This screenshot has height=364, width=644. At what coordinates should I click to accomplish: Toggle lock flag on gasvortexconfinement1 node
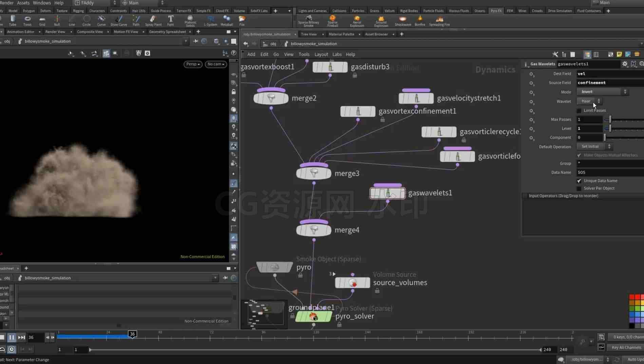pos(382,120)
